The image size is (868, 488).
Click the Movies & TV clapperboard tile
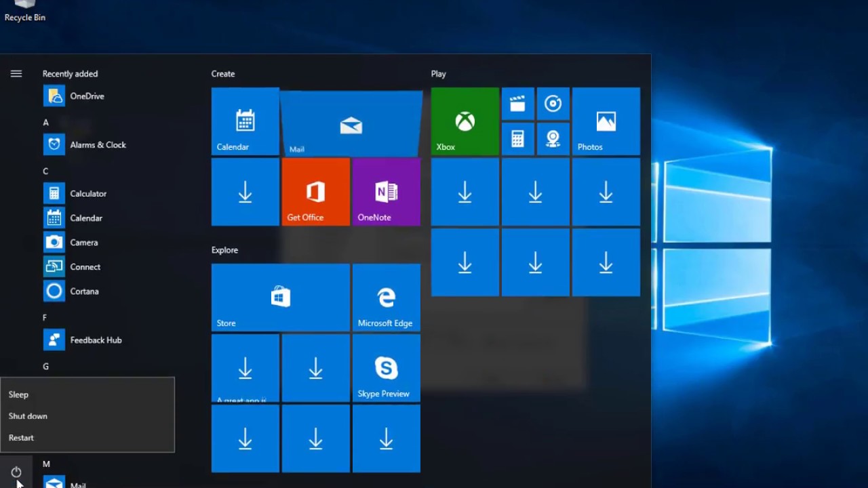(x=518, y=104)
